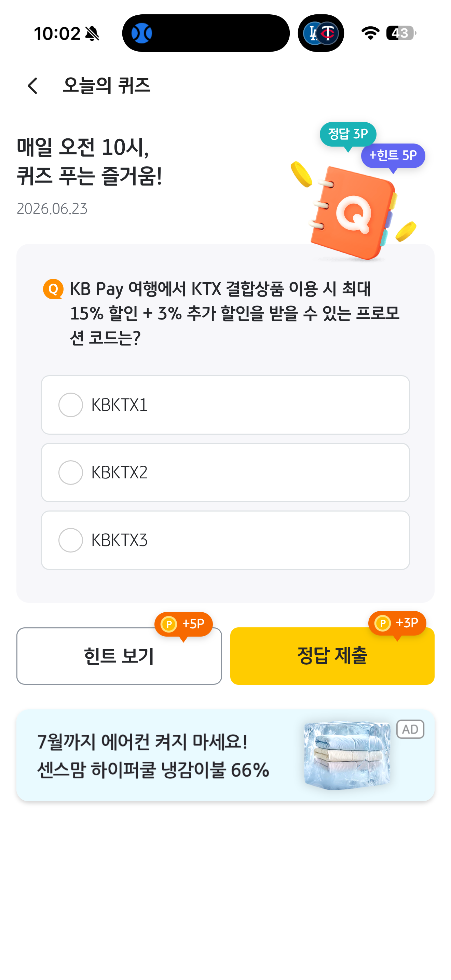The height and width of the screenshot is (980, 451).
Task: Tap the ice block blanket thumbnail
Action: coord(347,755)
